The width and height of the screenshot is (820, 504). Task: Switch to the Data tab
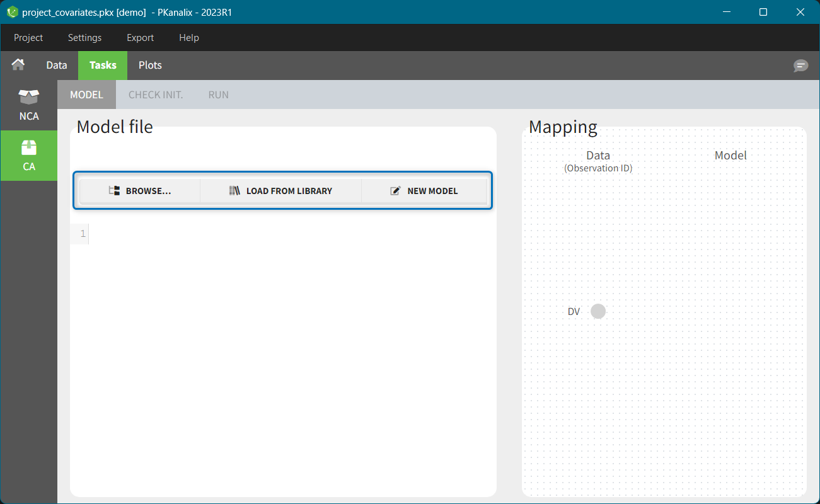click(57, 65)
